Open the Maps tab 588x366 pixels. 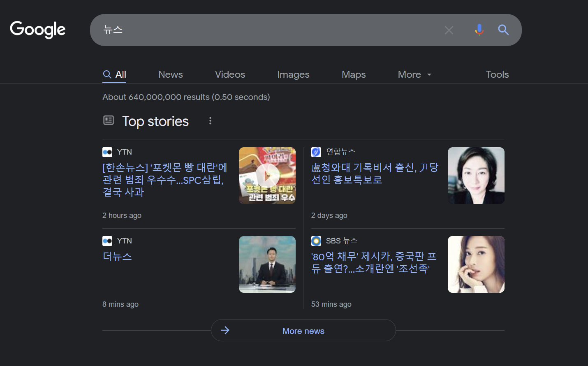pyautogui.click(x=354, y=74)
